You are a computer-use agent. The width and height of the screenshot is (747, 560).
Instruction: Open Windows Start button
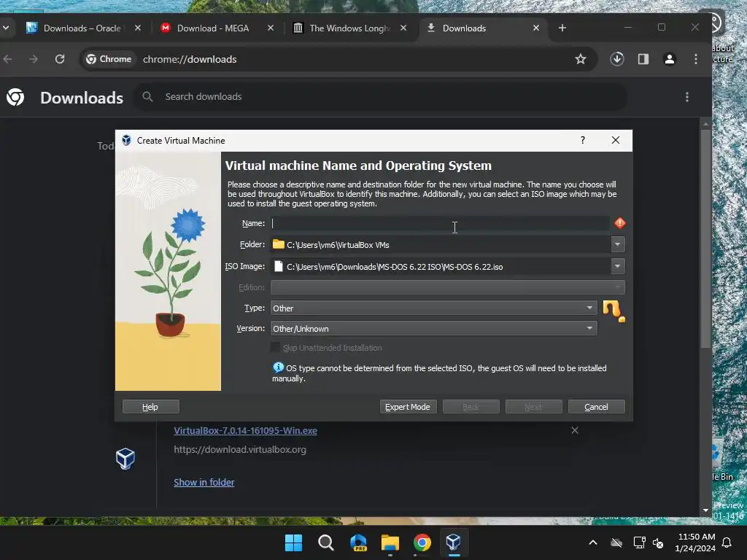pos(293,542)
